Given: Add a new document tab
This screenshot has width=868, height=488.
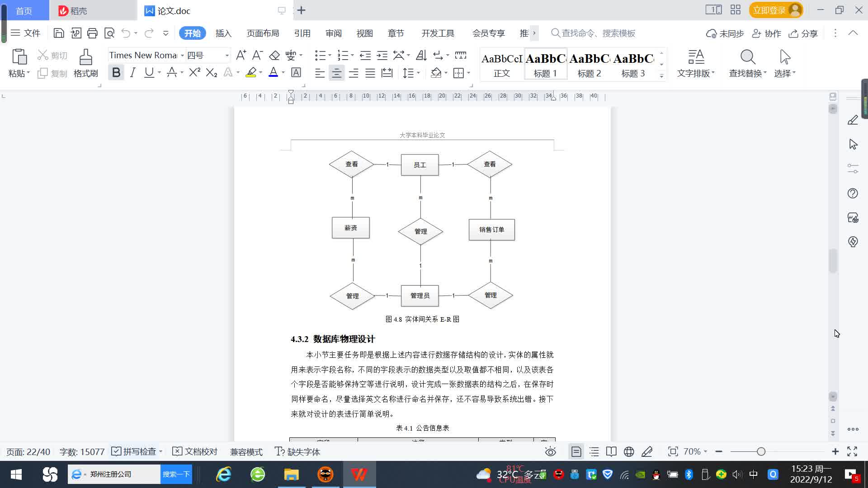Looking at the screenshot, I should [x=302, y=10].
